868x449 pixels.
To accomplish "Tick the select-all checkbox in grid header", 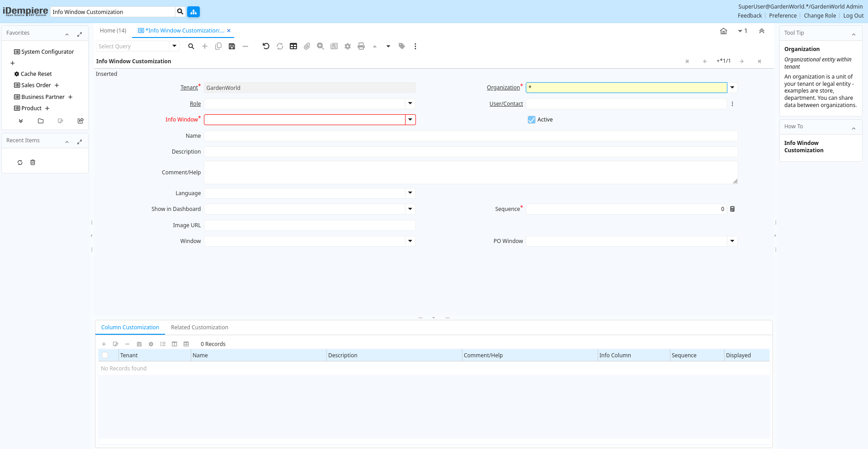I will (x=105, y=355).
